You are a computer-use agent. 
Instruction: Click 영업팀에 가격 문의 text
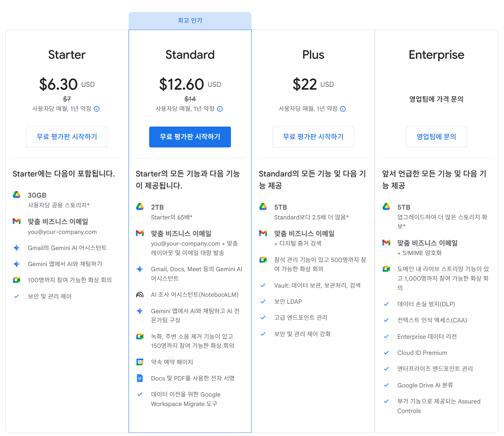(436, 99)
